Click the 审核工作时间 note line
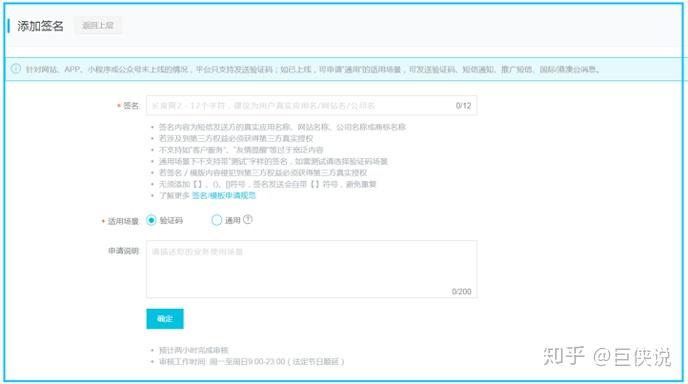Screen dimensions: 688x384 [251, 362]
